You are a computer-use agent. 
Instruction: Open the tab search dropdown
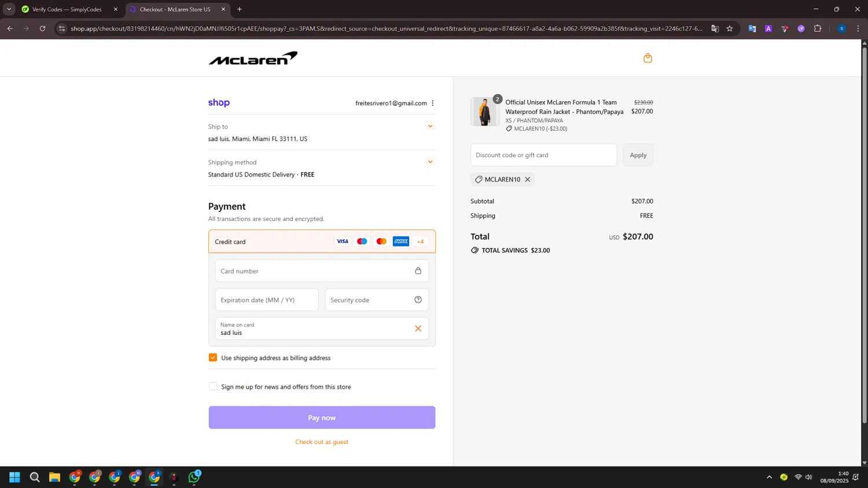pyautogui.click(x=9, y=9)
